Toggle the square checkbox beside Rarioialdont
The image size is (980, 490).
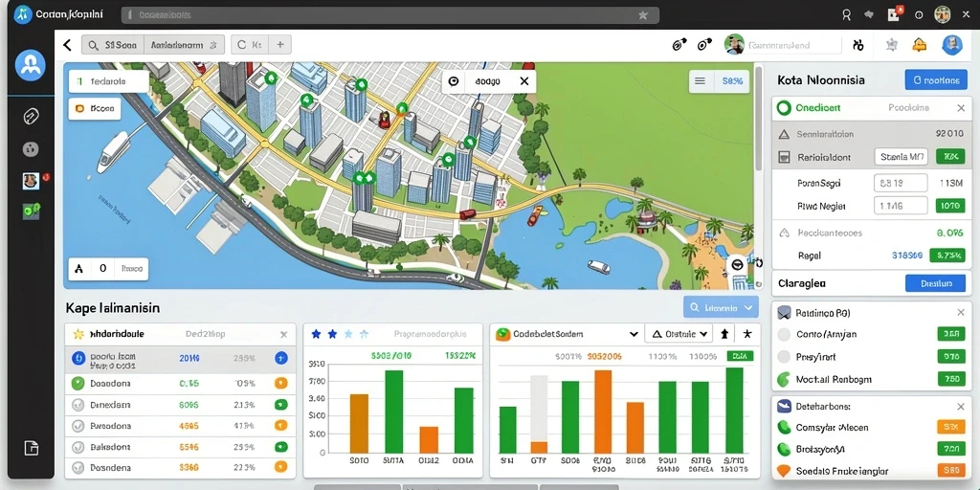(784, 158)
